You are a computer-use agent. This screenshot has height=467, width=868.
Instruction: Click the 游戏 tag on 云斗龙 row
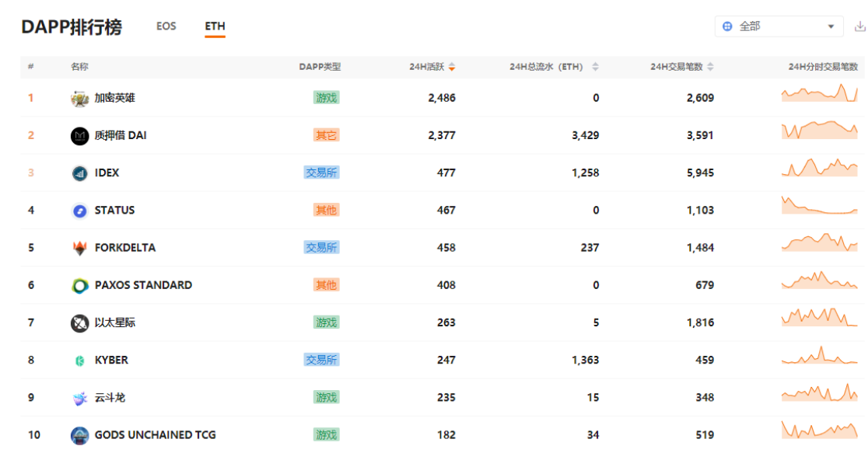tap(326, 397)
